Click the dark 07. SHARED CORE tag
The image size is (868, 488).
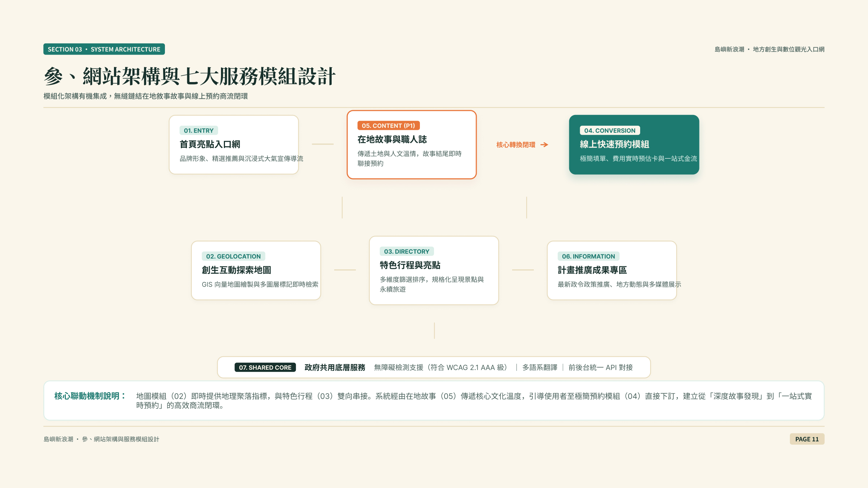(265, 367)
